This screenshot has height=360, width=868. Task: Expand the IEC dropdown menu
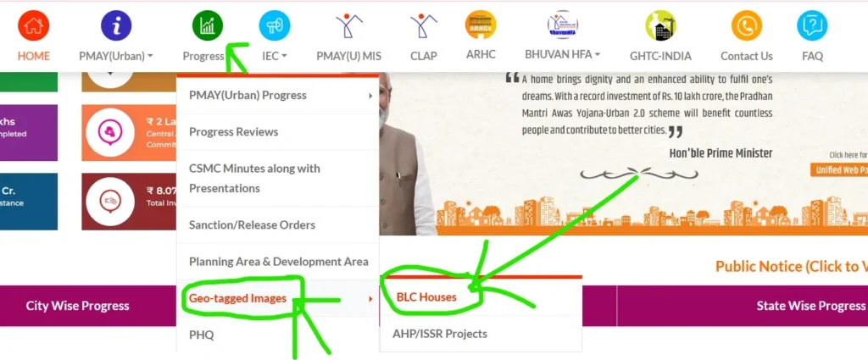(275, 56)
